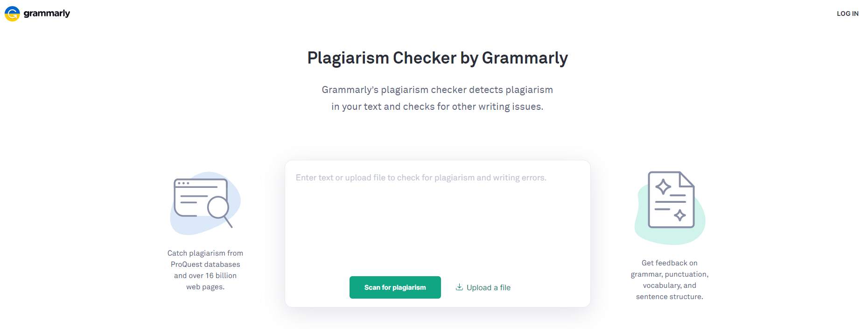
Task: Click the small sparkle star on document icon
Action: click(680, 215)
